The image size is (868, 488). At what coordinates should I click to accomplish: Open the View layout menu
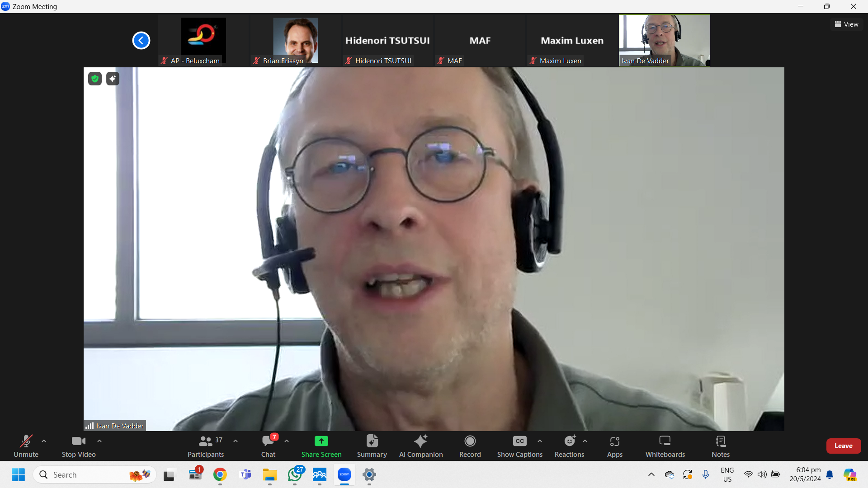(x=846, y=24)
